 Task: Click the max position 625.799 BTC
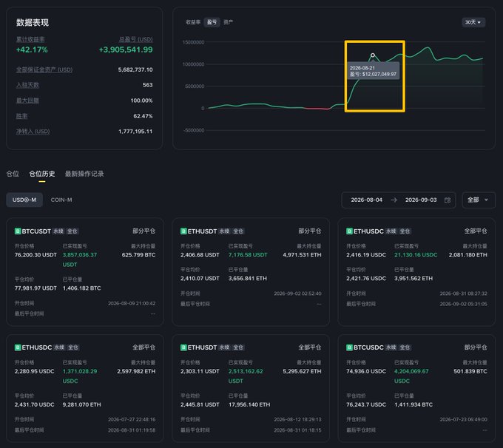click(138, 255)
